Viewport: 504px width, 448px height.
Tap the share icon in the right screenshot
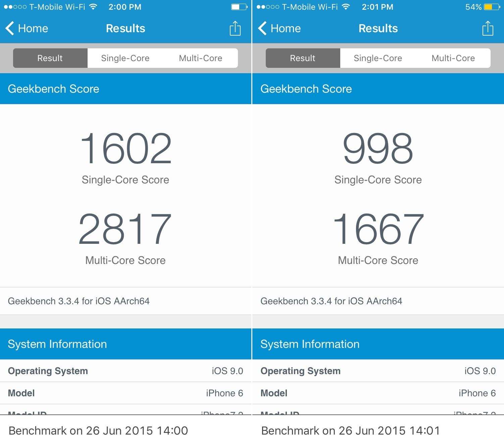(x=488, y=28)
